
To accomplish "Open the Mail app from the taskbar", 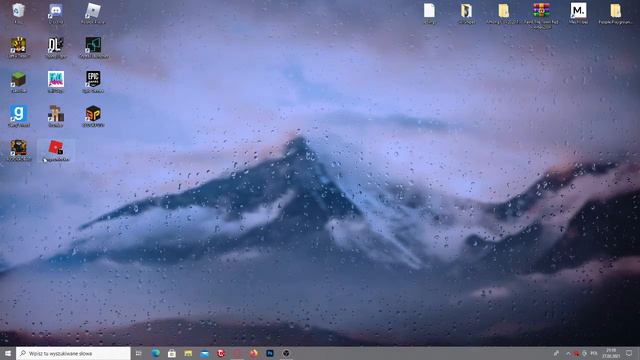I will (x=204, y=353).
